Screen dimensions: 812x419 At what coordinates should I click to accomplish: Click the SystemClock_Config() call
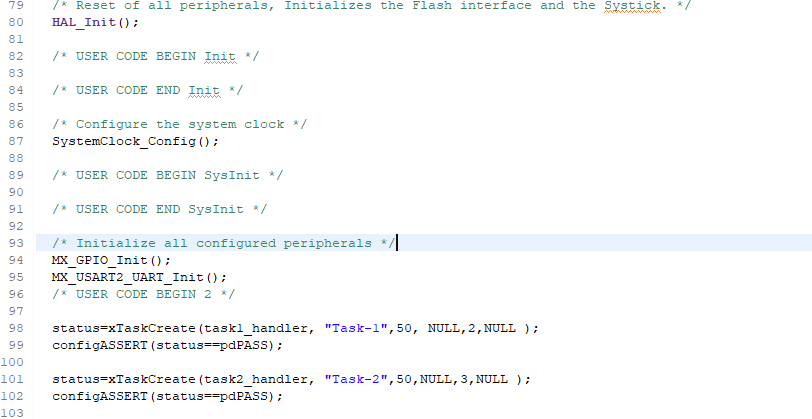136,141
